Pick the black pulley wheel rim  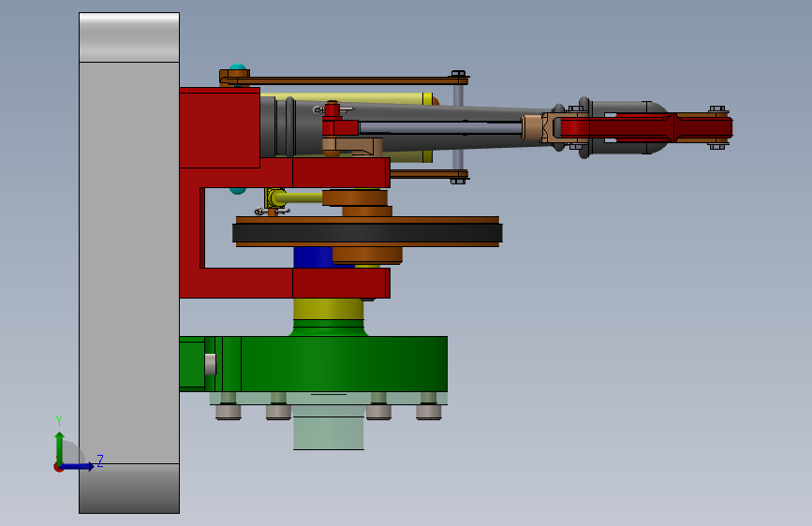pos(367,233)
